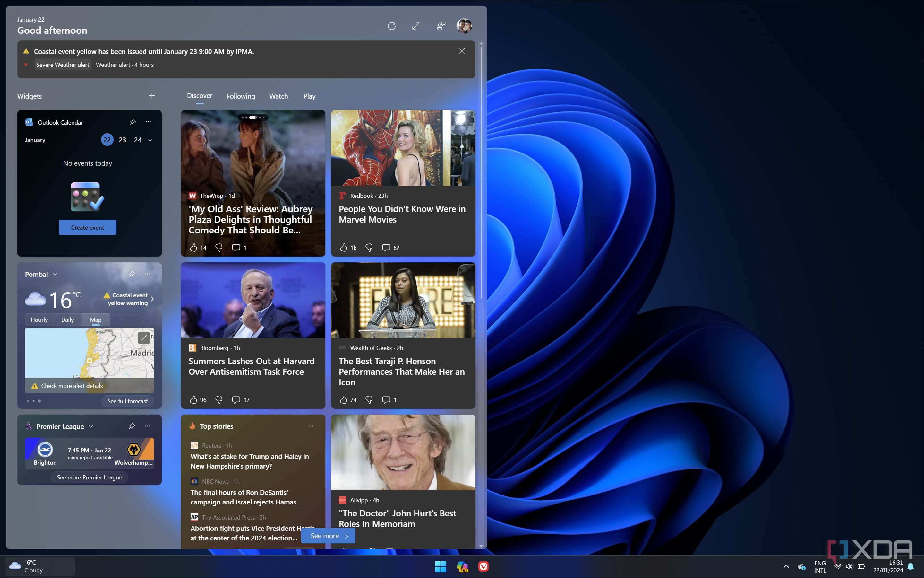Like the Taraji P. Henson article
The width and height of the screenshot is (924, 578).
[344, 400]
